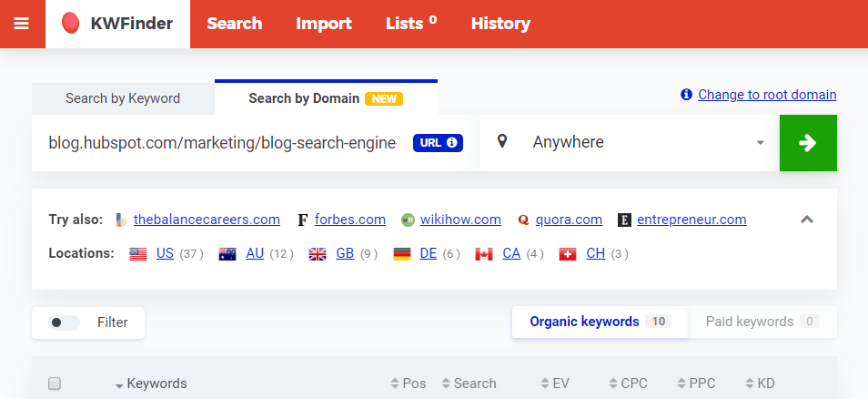Click the Forbes F favicon
The image size is (868, 399).
click(x=302, y=220)
